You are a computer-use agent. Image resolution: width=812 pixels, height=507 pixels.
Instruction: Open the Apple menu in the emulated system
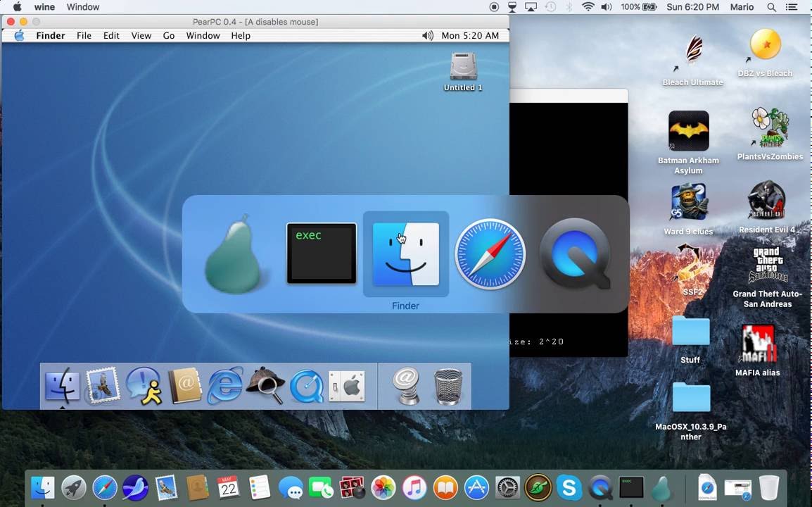19,35
